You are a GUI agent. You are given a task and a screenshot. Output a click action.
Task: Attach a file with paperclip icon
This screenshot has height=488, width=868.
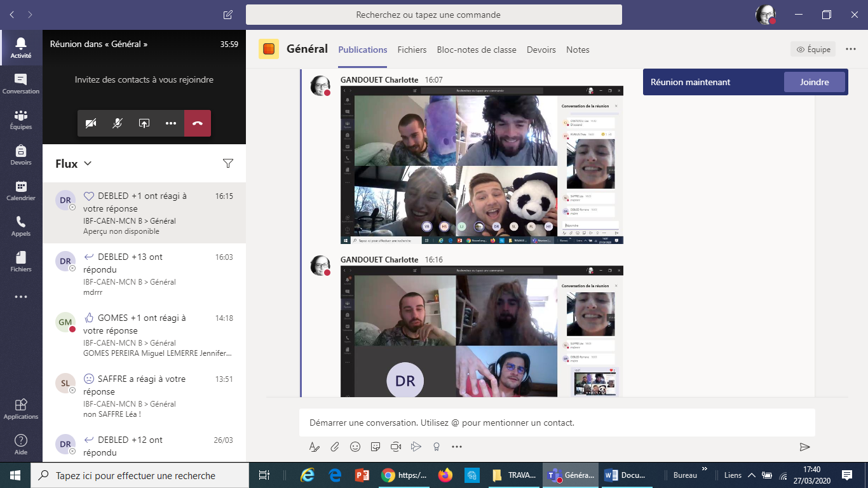pyautogui.click(x=335, y=447)
